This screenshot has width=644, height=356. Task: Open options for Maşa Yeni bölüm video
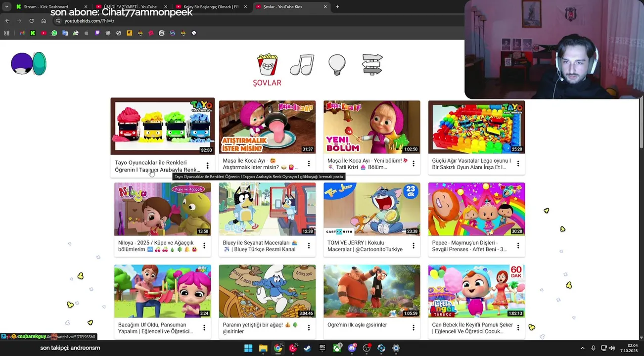414,164
